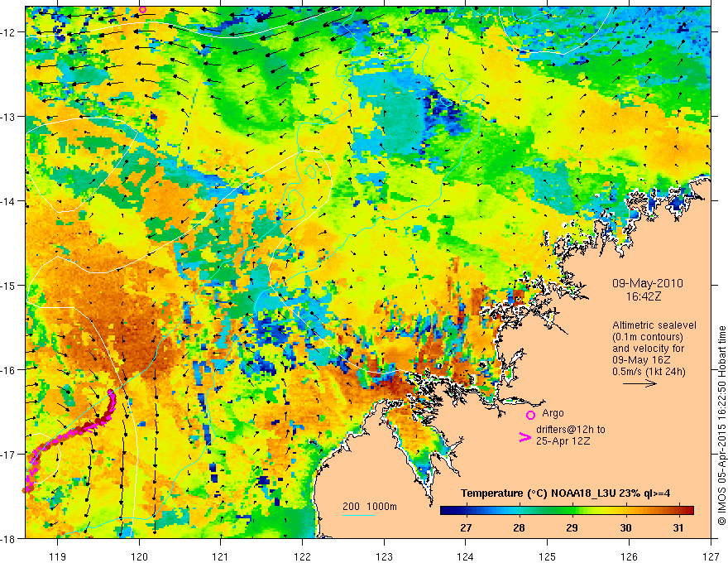The height and width of the screenshot is (563, 728).
Task: Click the colorbar tick label '28'
Action: tap(519, 527)
